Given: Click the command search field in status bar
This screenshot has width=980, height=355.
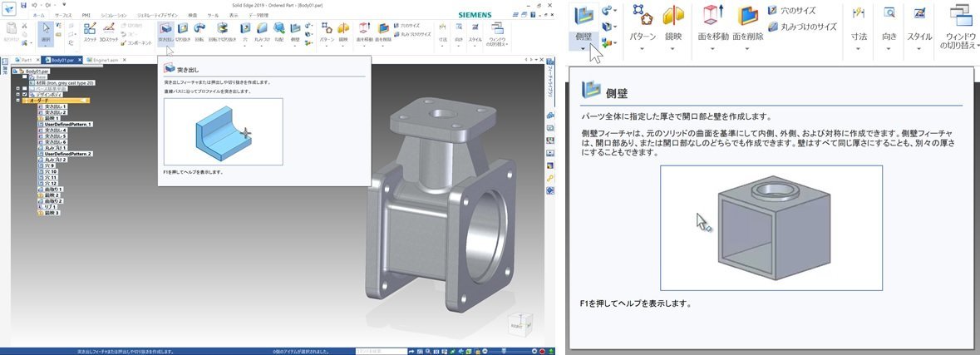Looking at the screenshot, I should point(382,351).
